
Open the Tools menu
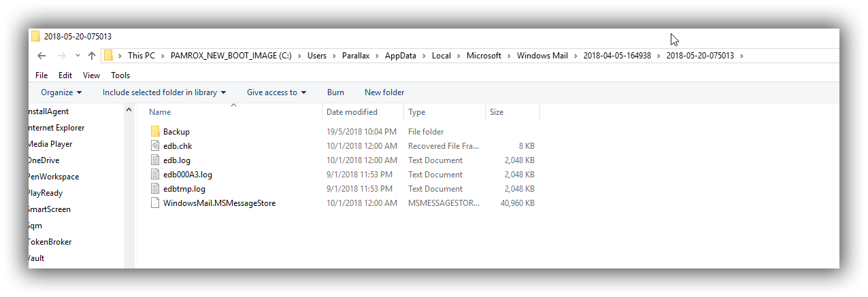[120, 75]
